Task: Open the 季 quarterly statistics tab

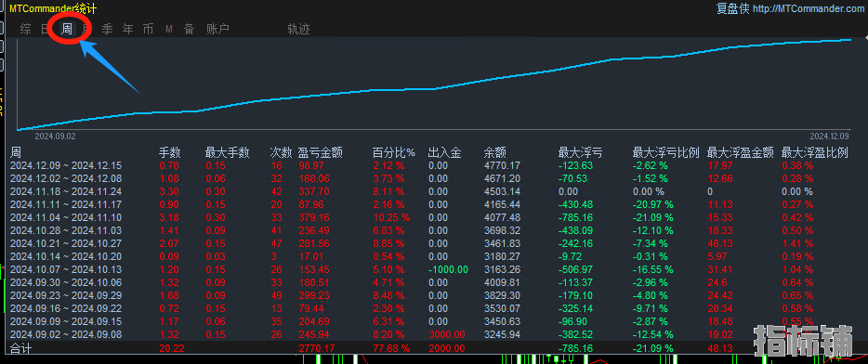Action: (108, 30)
